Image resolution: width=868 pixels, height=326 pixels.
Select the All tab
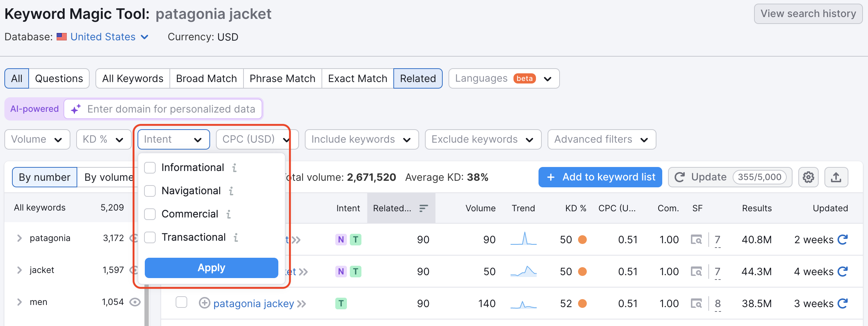17,78
